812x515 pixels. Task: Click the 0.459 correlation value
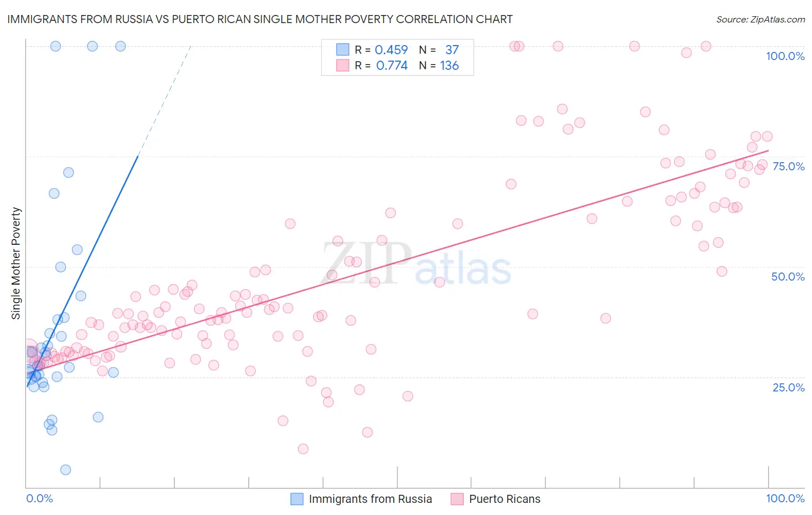(x=392, y=50)
